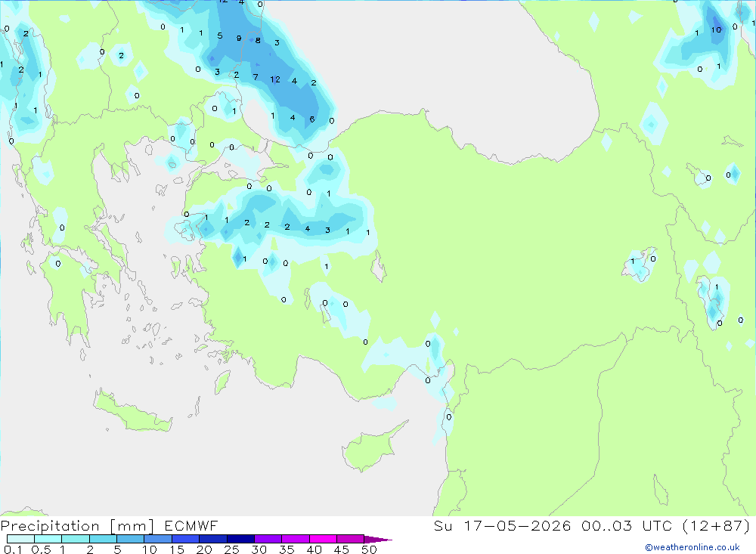Select the 10–15 mm legend color swatch

tap(158, 539)
